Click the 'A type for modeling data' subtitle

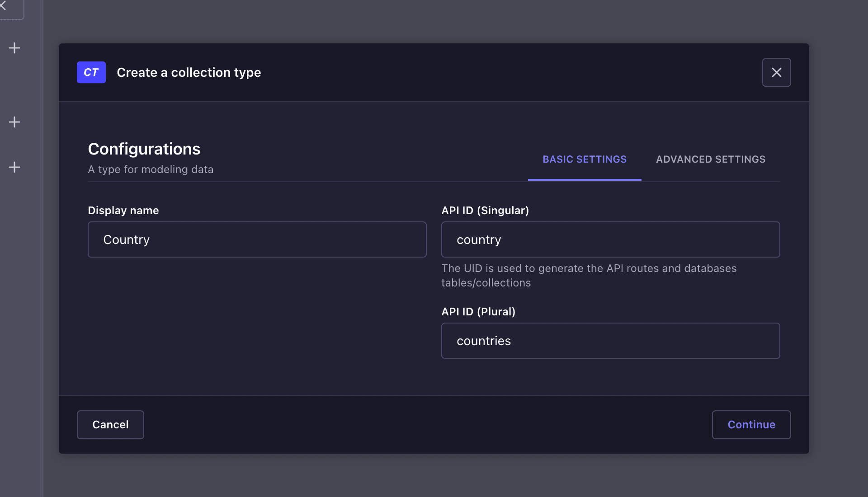click(x=150, y=169)
